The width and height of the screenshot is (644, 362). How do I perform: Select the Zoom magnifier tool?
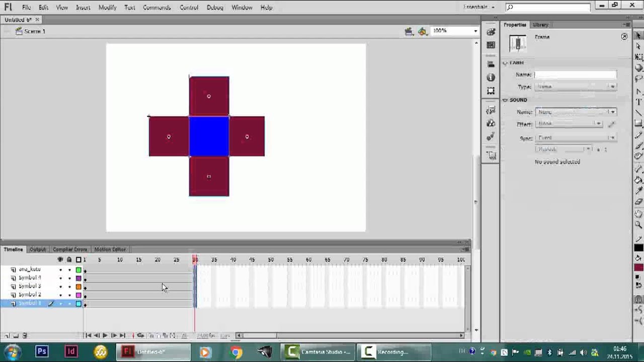[x=638, y=225]
